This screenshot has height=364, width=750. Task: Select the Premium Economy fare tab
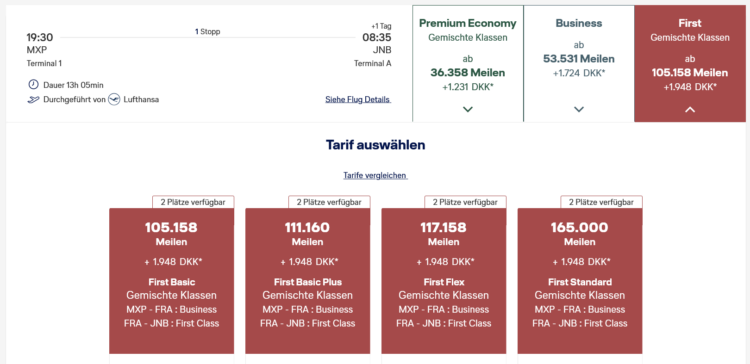tap(468, 64)
